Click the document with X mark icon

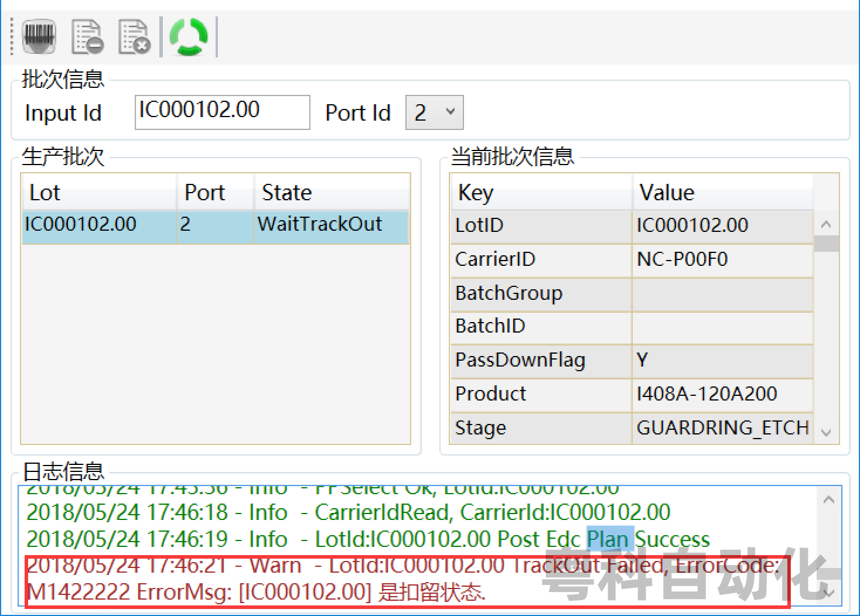(x=134, y=37)
